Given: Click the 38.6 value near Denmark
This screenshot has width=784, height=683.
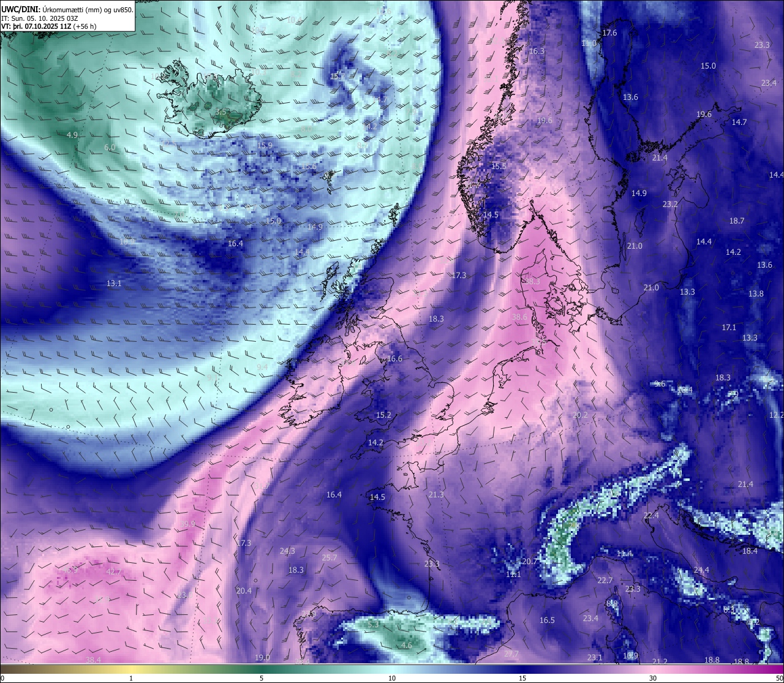Looking at the screenshot, I should 519,317.
